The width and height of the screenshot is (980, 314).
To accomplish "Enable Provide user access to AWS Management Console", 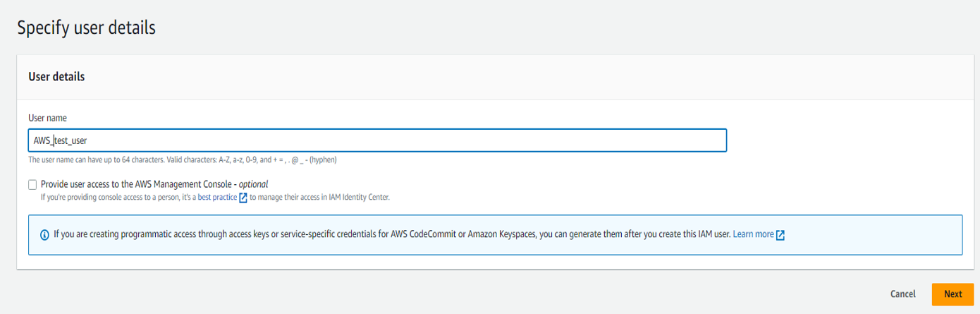I will click(x=32, y=185).
